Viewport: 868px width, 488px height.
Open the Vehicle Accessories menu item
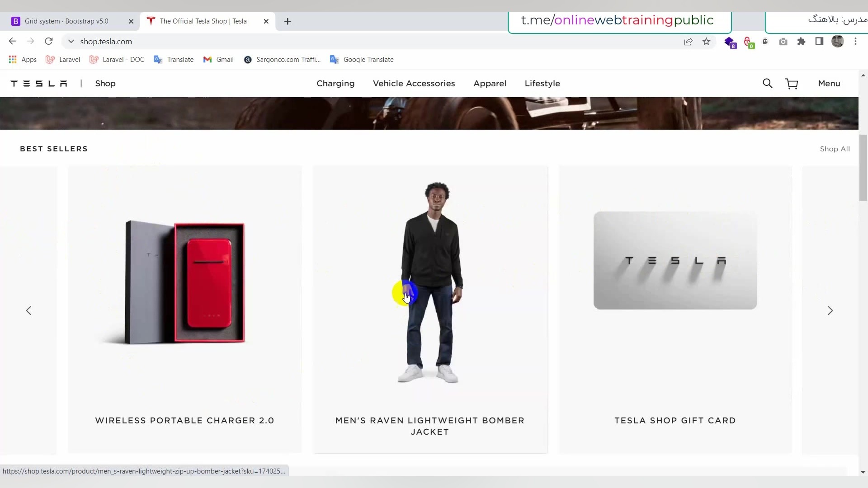414,84
